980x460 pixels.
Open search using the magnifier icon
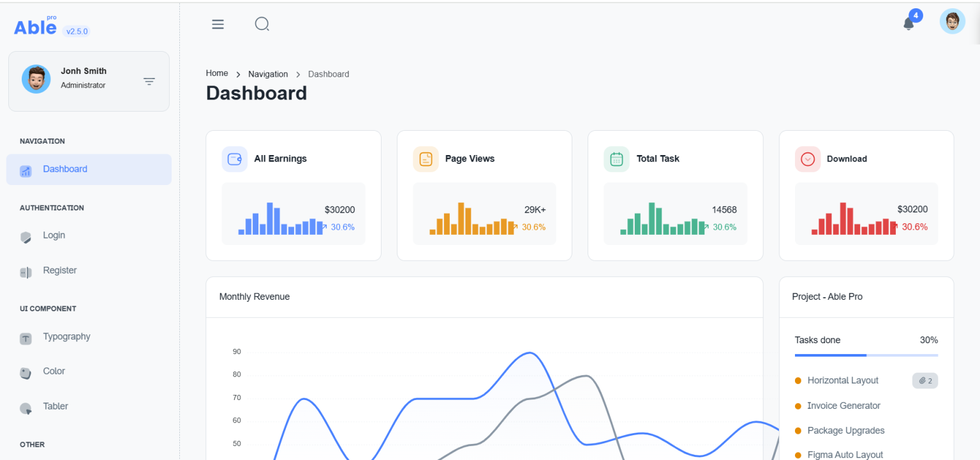262,24
